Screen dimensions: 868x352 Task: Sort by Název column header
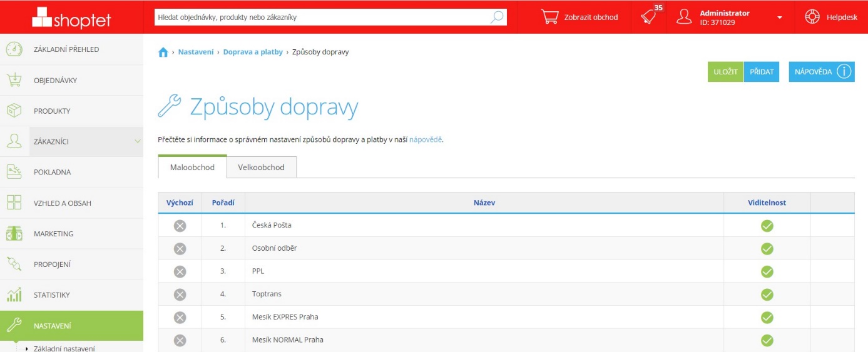pos(484,203)
